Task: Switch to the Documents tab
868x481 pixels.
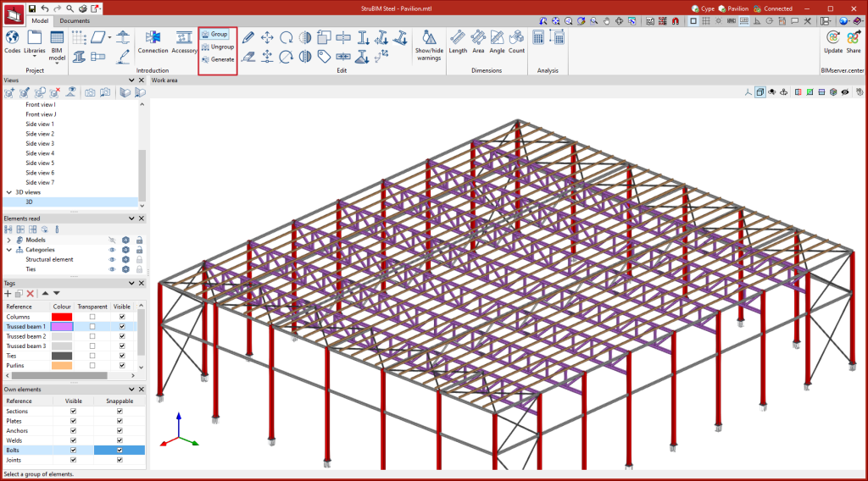Action: click(x=75, y=20)
